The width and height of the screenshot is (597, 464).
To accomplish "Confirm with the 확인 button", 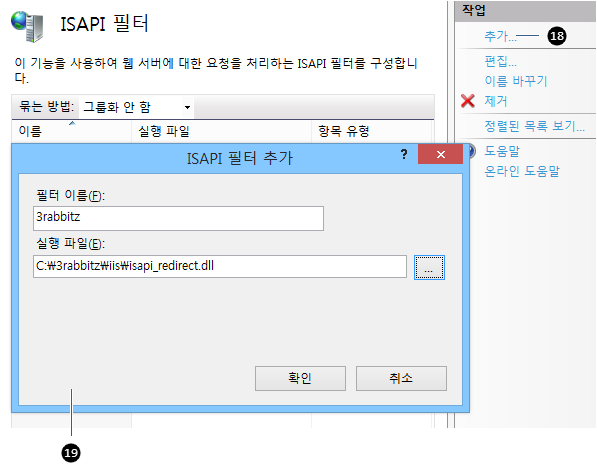I will 300,378.
